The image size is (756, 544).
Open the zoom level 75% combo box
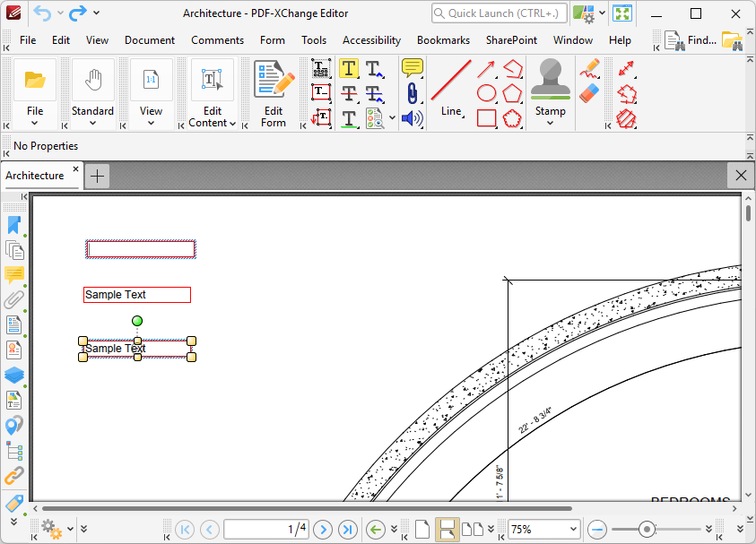coord(544,530)
